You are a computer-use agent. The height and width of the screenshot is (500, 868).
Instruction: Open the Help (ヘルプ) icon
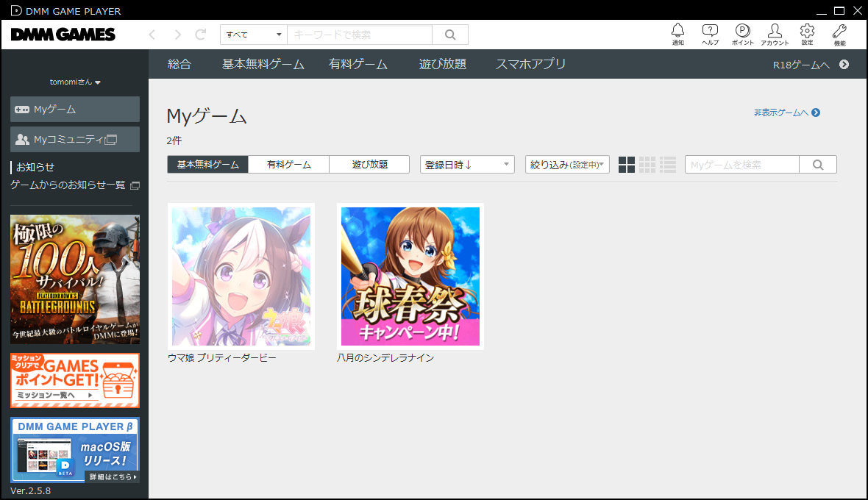coord(710,34)
